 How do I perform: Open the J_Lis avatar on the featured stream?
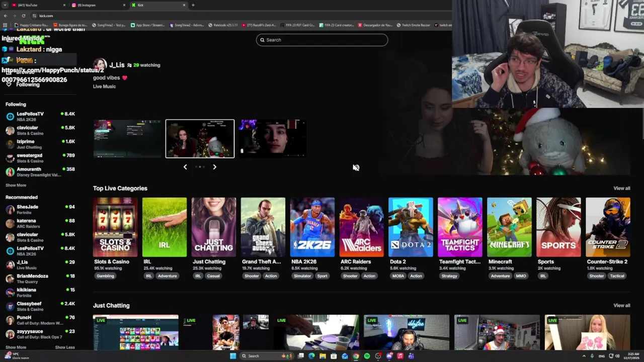coord(100,65)
